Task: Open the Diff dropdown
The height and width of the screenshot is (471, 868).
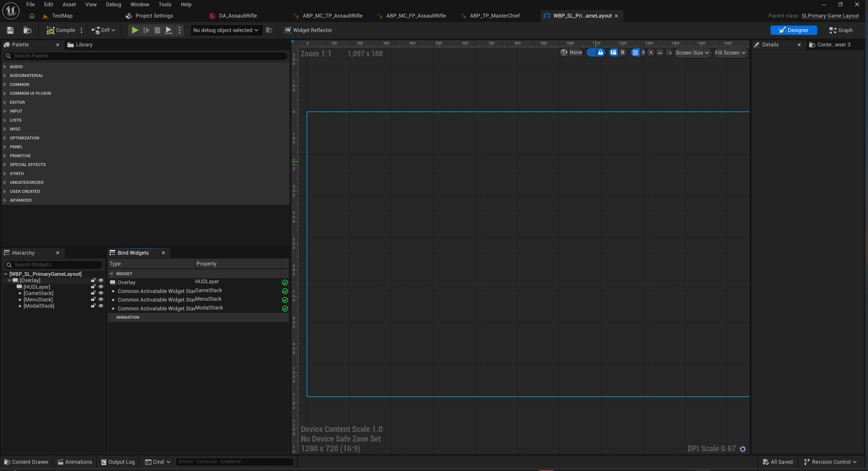Action: tap(103, 30)
